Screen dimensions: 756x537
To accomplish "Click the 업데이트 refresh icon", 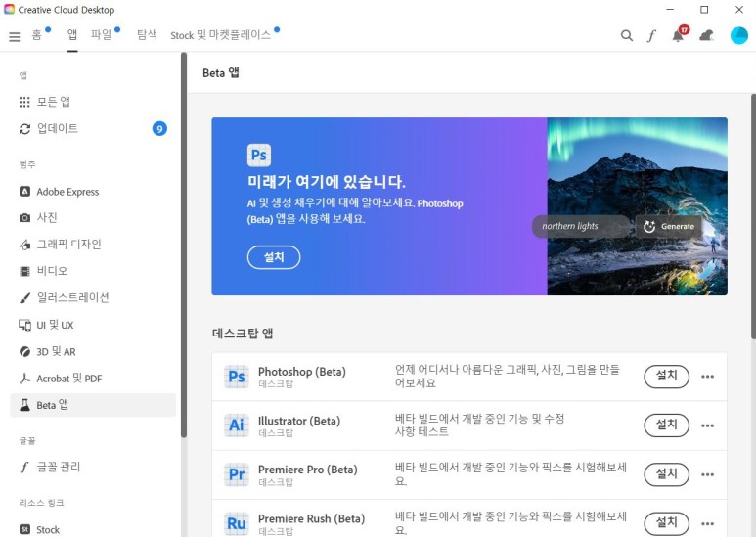I will pyautogui.click(x=24, y=129).
